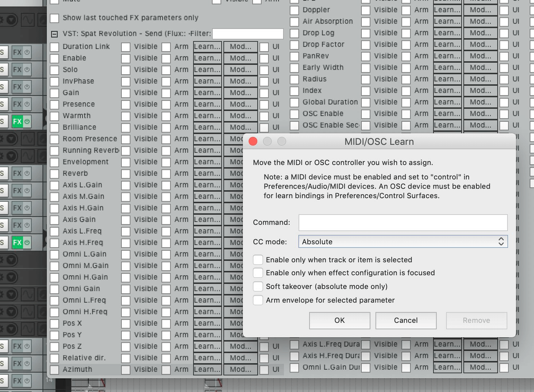Viewport: 534px width, 392px height.
Task: Tick 'Arm envelope for selected parameter'
Action: point(258,300)
